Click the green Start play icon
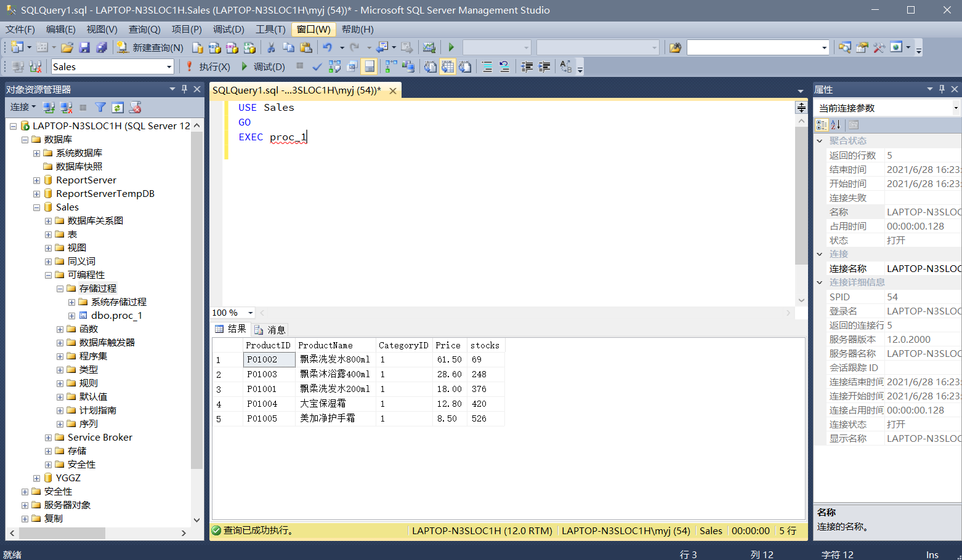This screenshot has height=560, width=962. tap(451, 47)
